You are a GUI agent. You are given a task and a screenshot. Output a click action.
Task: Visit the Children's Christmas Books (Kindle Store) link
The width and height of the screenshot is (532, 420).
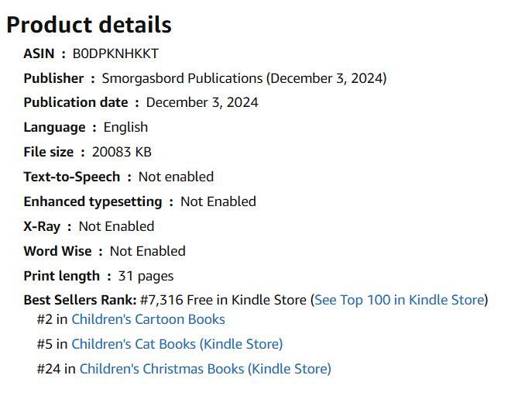(204, 369)
